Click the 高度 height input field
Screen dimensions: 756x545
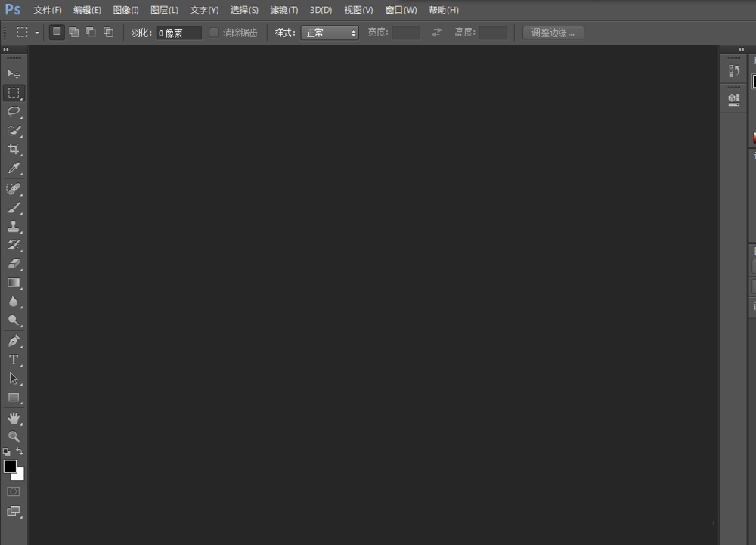(x=493, y=33)
